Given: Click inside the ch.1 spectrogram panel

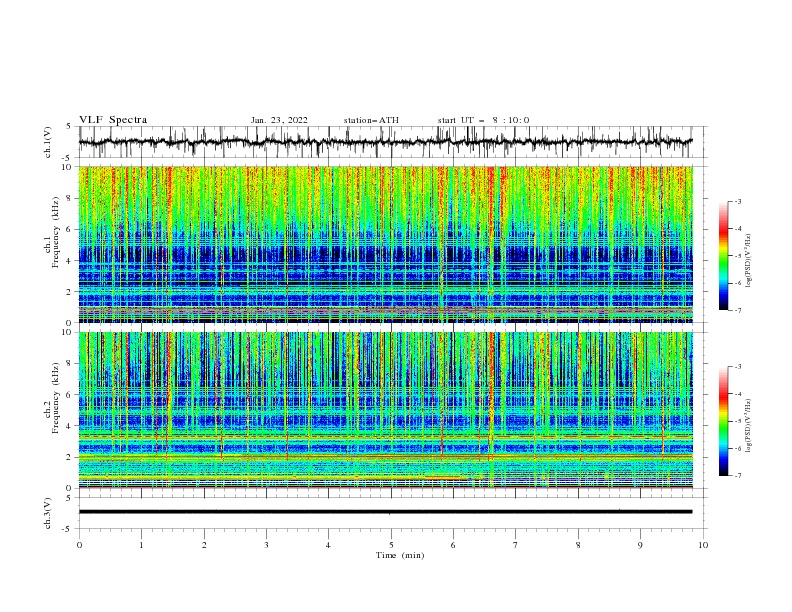Looking at the screenshot, I should click(385, 244).
